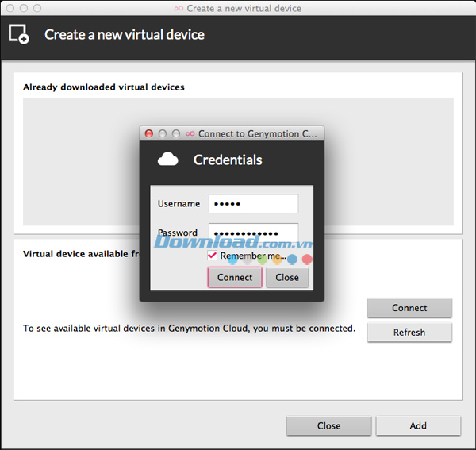The image size is (476, 450).
Task: Click into the Password field
Action: [253, 233]
